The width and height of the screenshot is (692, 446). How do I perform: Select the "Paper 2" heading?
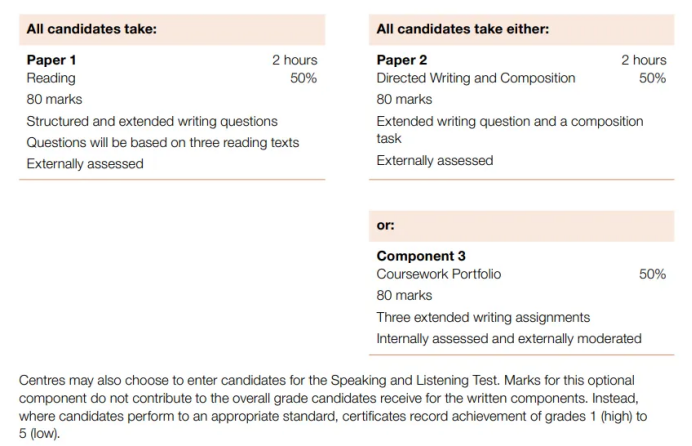tap(402, 60)
